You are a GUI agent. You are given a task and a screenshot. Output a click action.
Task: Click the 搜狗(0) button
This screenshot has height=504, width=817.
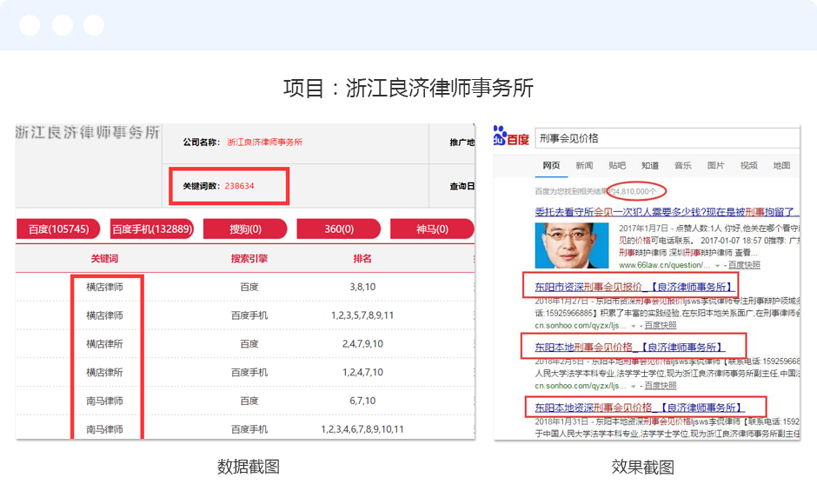(245, 229)
